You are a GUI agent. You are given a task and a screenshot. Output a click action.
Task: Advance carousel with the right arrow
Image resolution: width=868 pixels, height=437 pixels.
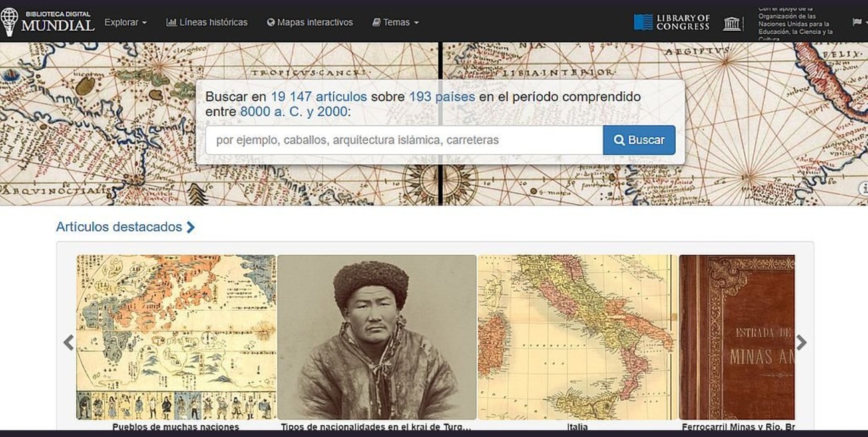[x=801, y=343]
